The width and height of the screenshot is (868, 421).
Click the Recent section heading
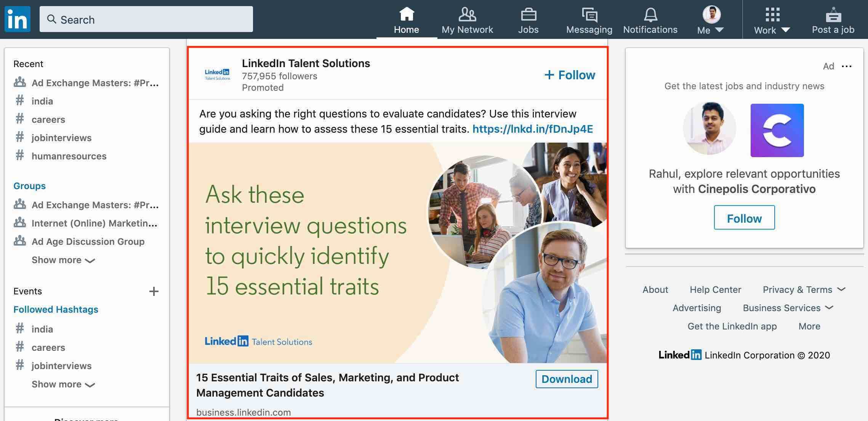[28, 64]
